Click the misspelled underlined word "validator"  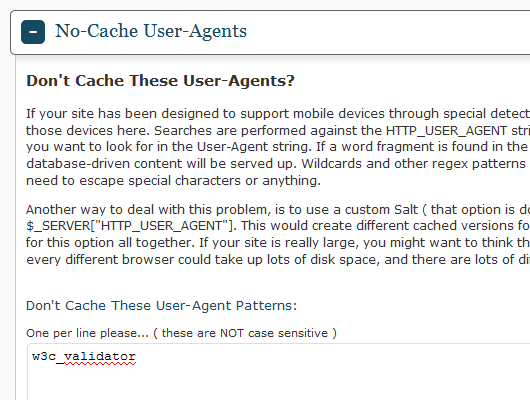click(x=100, y=356)
